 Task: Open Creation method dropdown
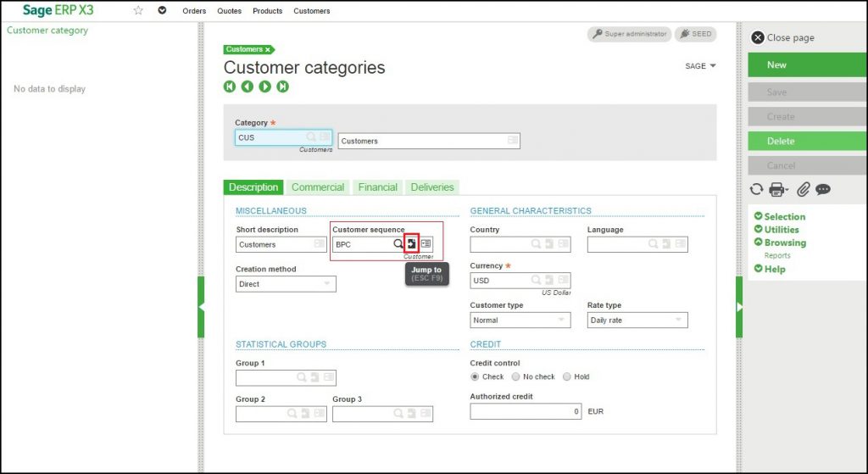(x=286, y=284)
